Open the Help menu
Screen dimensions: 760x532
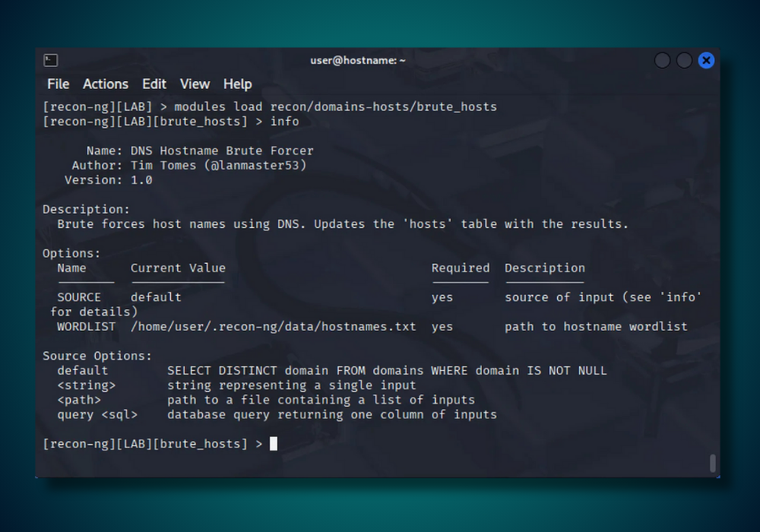237,84
